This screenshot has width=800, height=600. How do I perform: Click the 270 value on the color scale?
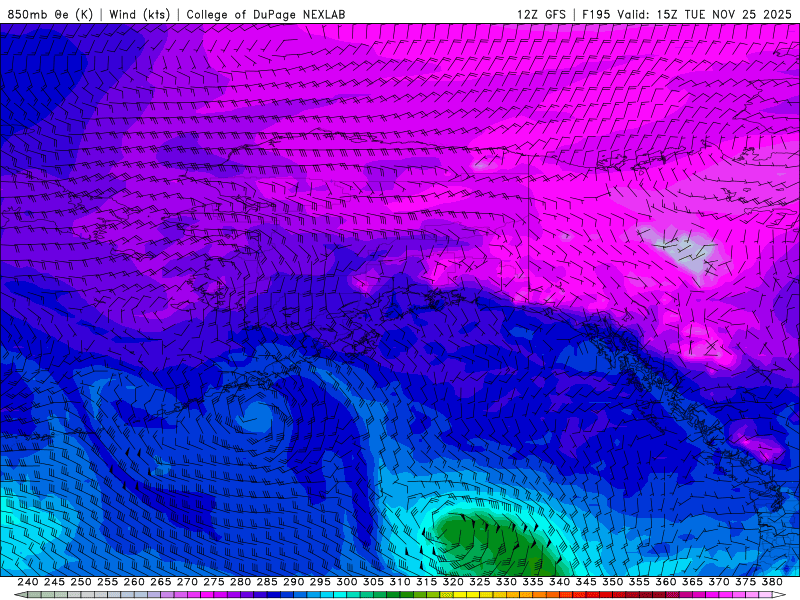click(187, 582)
